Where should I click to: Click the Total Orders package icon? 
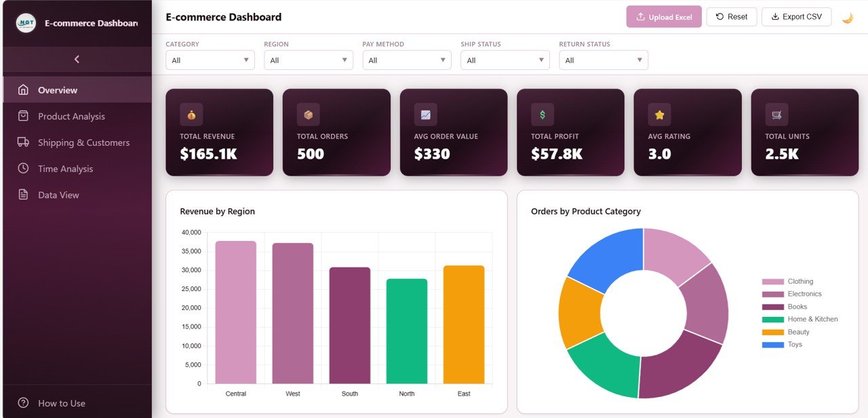click(307, 114)
